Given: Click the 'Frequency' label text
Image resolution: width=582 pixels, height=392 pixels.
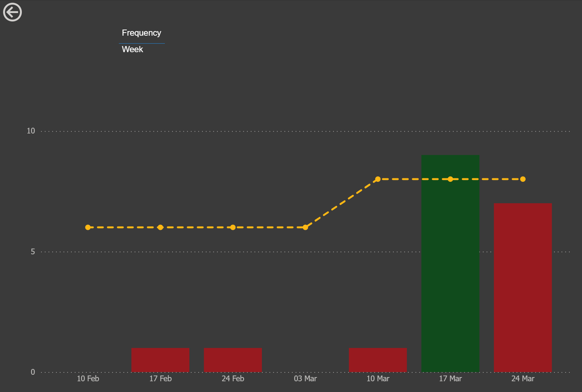Looking at the screenshot, I should [x=141, y=33].
